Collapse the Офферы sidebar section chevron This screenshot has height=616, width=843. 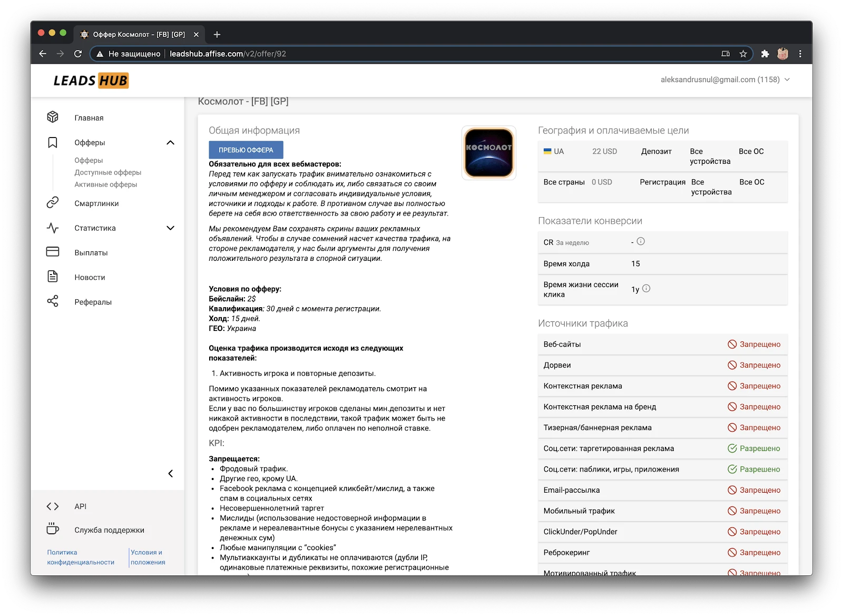pyautogui.click(x=170, y=142)
